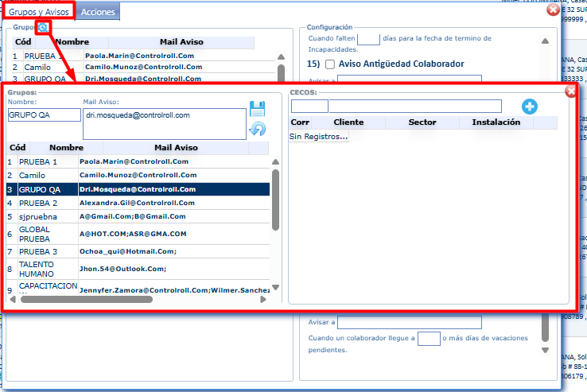Focus the Mail Aviso text area
The image size is (587, 392).
click(x=163, y=123)
